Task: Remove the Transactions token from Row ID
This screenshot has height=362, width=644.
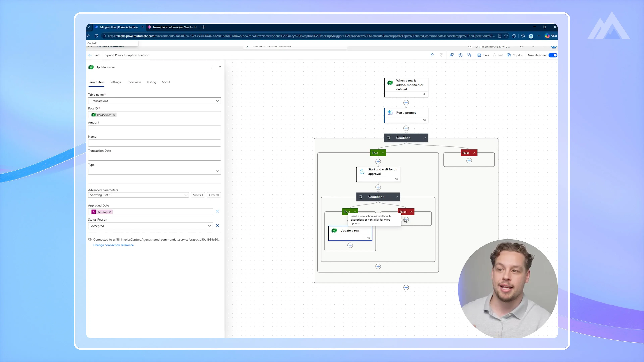Action: 114,115
